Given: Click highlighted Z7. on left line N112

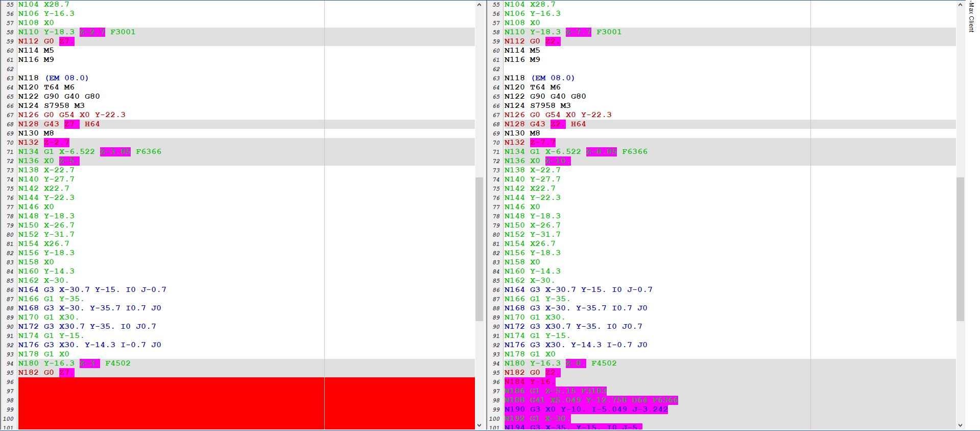Looking at the screenshot, I should tap(66, 41).
